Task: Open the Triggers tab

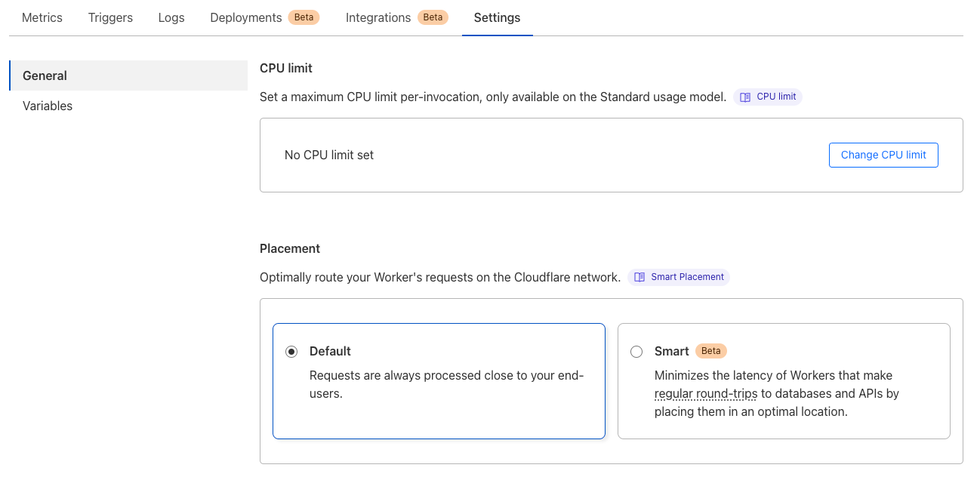Action: coord(110,17)
